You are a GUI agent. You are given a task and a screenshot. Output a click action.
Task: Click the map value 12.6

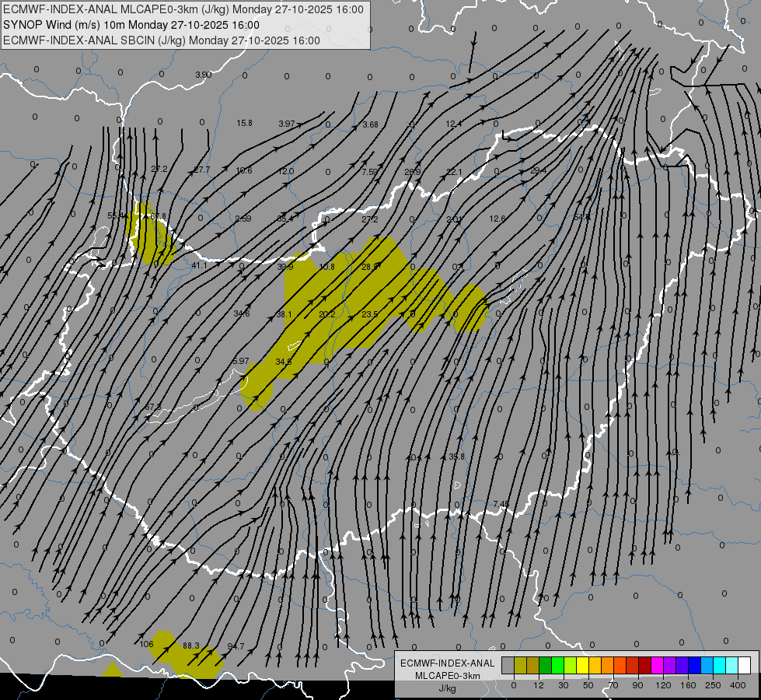pyautogui.click(x=497, y=219)
